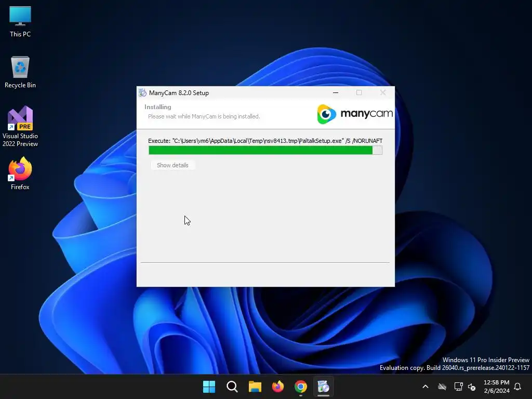Select the Firefox desktop shortcut
The height and width of the screenshot is (399, 532).
[20, 174]
